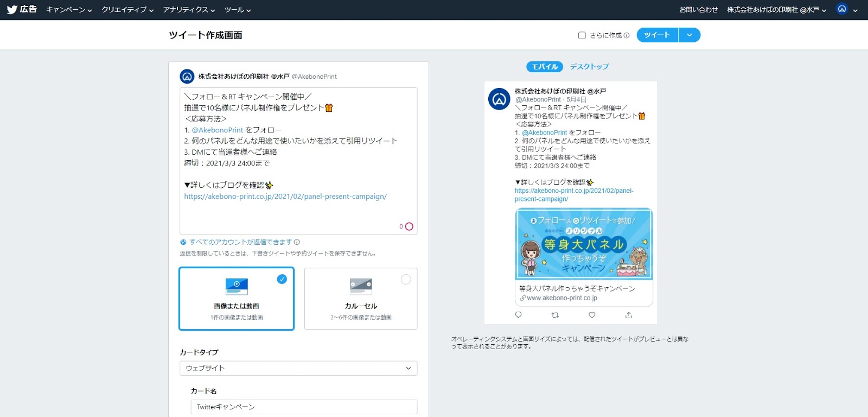This screenshot has width=868, height=417.
Task: Click inside the tweet text area
Action: tap(298, 161)
